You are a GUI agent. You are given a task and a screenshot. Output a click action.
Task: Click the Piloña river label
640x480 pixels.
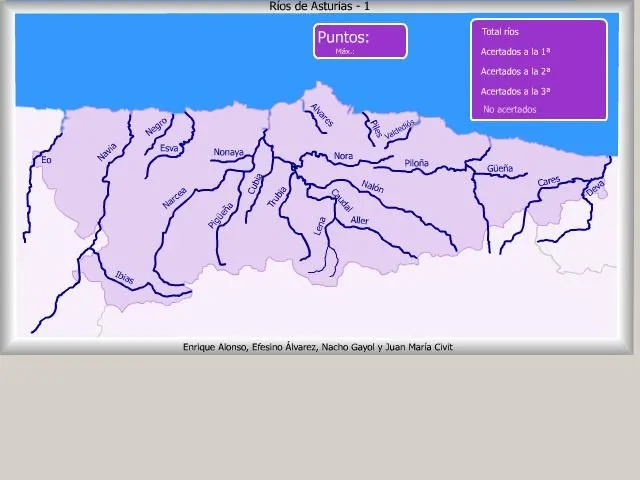(x=416, y=163)
